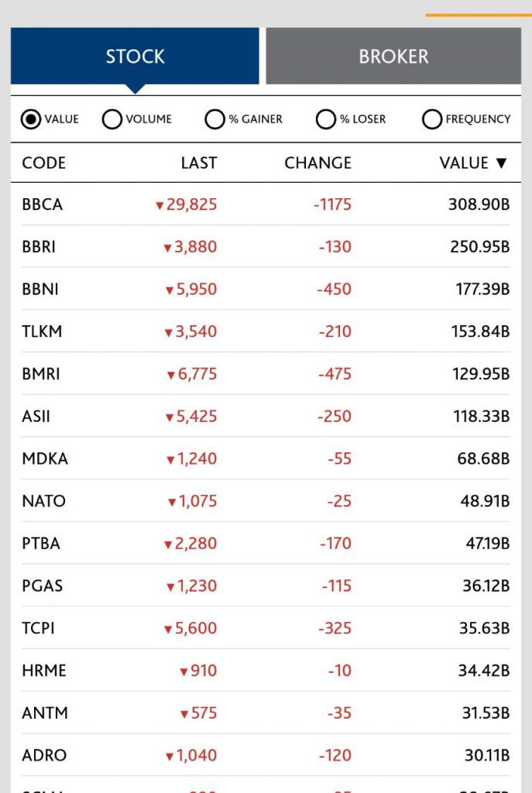Click the red triangle next to ASII price
532x793 pixels.
(169, 418)
